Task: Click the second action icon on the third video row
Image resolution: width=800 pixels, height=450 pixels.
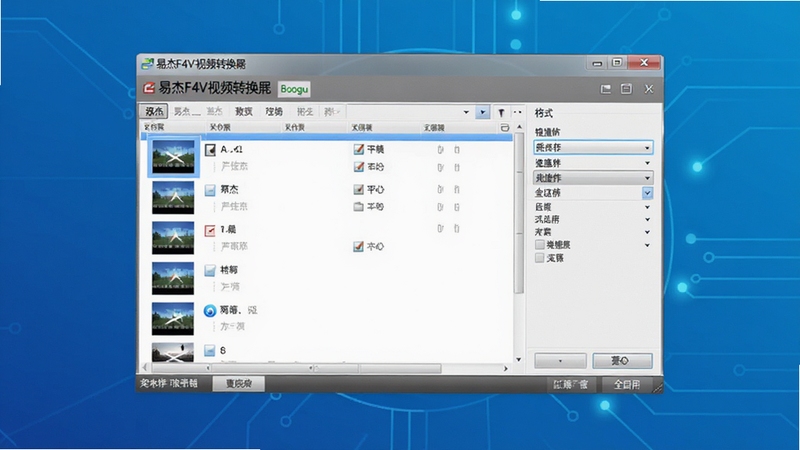Action: [x=457, y=229]
